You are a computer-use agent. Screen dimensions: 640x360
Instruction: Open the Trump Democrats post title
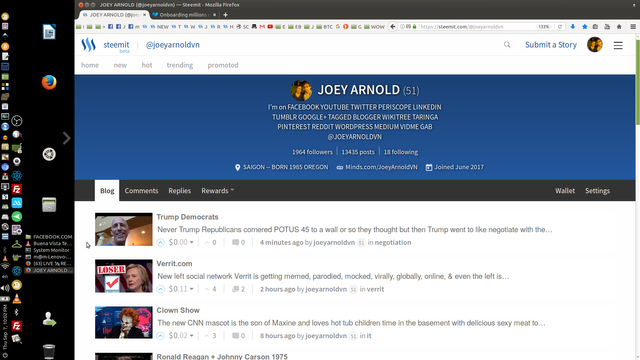tap(187, 217)
